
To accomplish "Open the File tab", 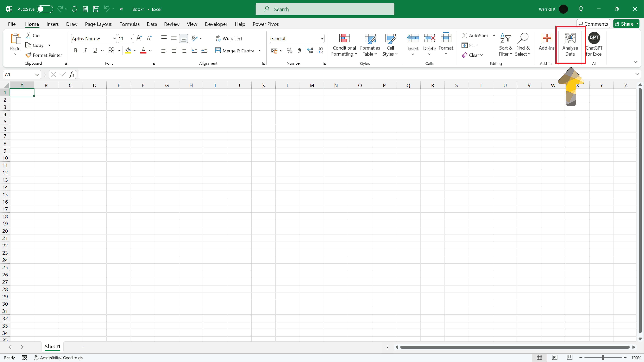I will click(12, 24).
